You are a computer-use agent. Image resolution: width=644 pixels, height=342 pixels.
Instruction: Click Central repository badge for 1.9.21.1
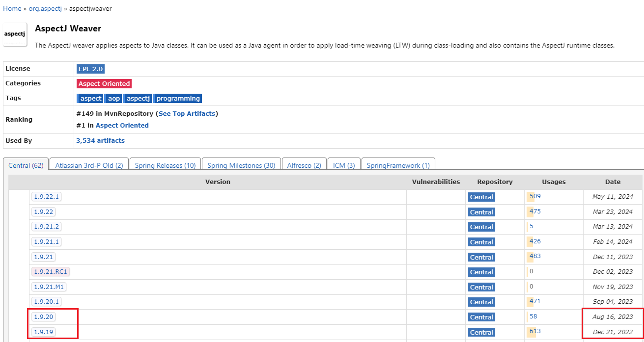[481, 242]
